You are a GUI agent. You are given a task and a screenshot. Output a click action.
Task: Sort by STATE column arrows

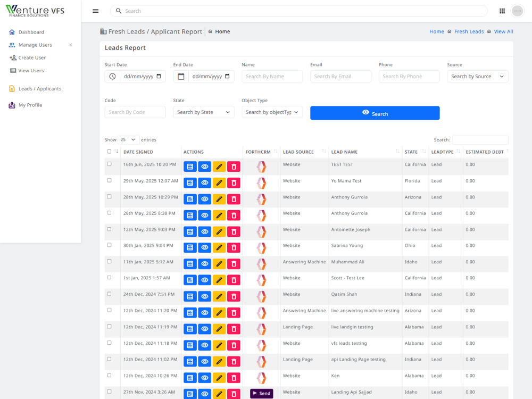coord(424,151)
